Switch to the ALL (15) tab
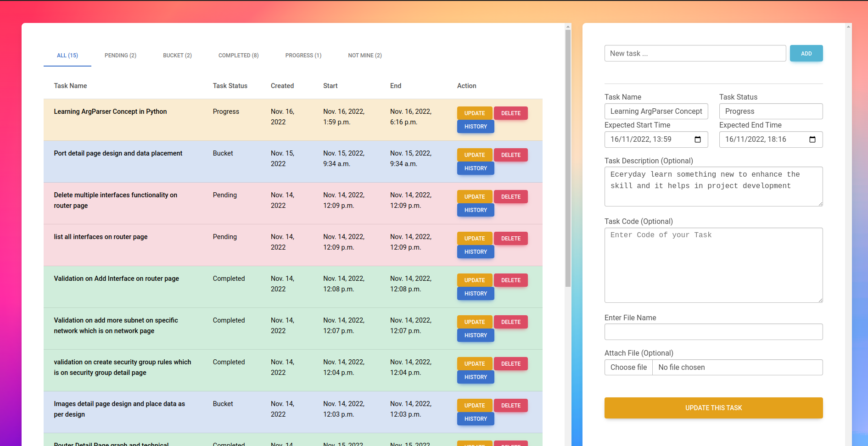The height and width of the screenshot is (446, 868). click(67, 56)
